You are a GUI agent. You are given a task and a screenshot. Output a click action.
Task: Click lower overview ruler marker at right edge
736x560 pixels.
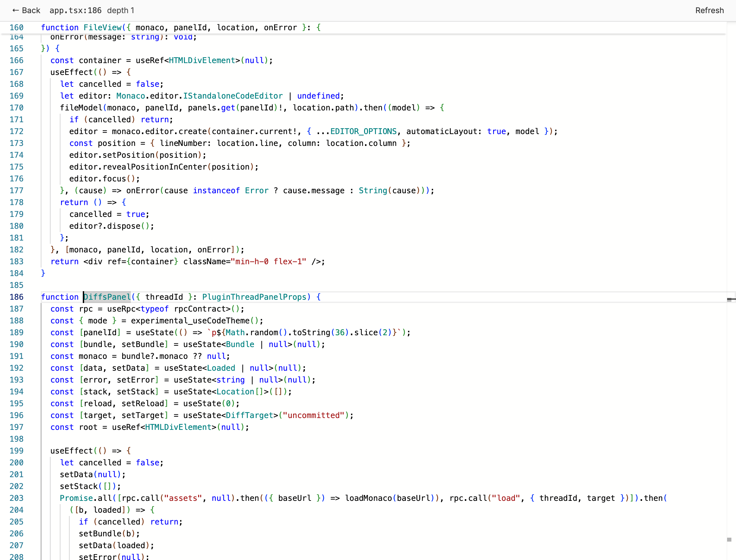(x=729, y=540)
